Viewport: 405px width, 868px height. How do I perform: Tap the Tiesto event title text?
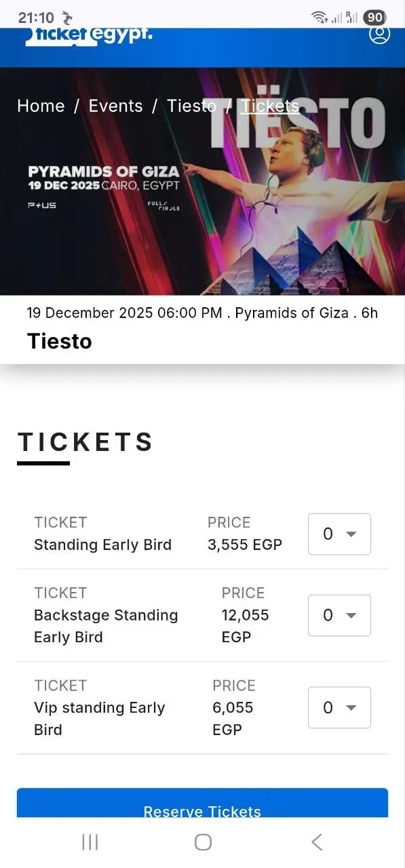pyautogui.click(x=60, y=341)
